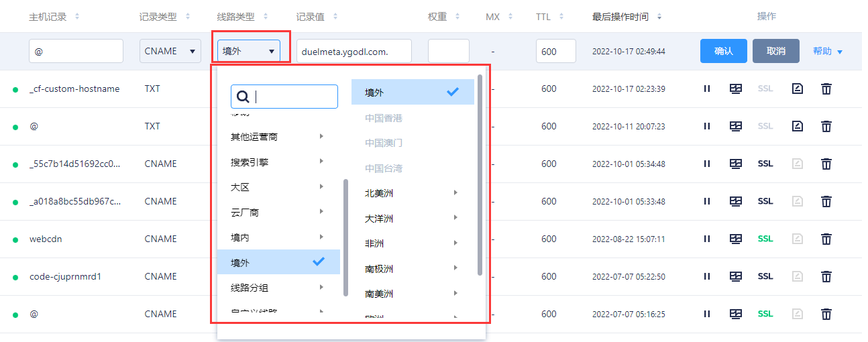The width and height of the screenshot is (868, 342).
Task: Pause the @ CNAME record
Action: pyautogui.click(x=707, y=314)
